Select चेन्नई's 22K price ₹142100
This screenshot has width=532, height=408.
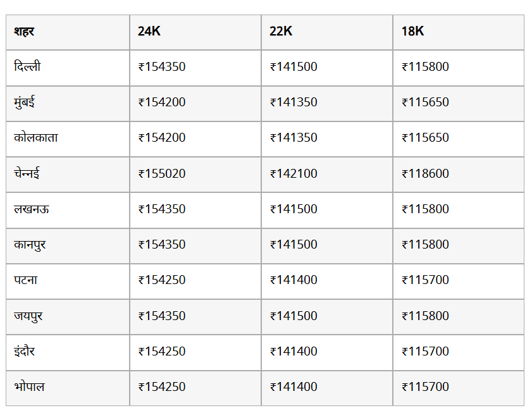coord(294,173)
